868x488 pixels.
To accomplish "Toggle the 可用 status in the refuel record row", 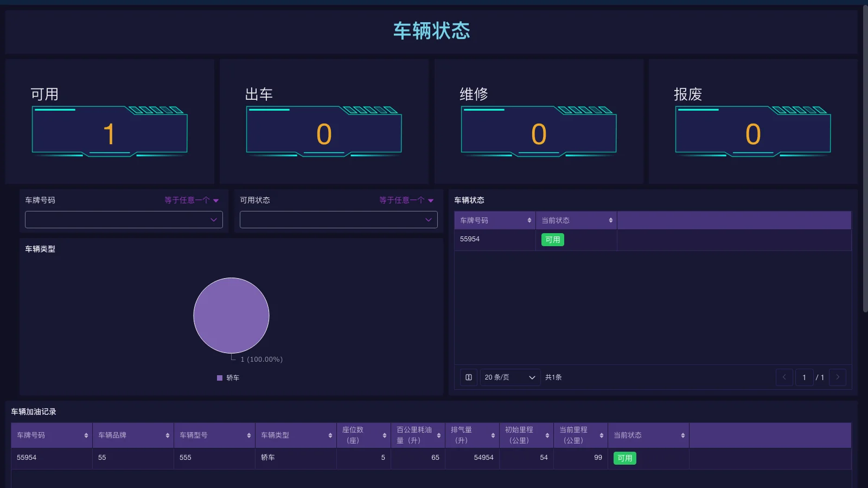I will [x=625, y=458].
